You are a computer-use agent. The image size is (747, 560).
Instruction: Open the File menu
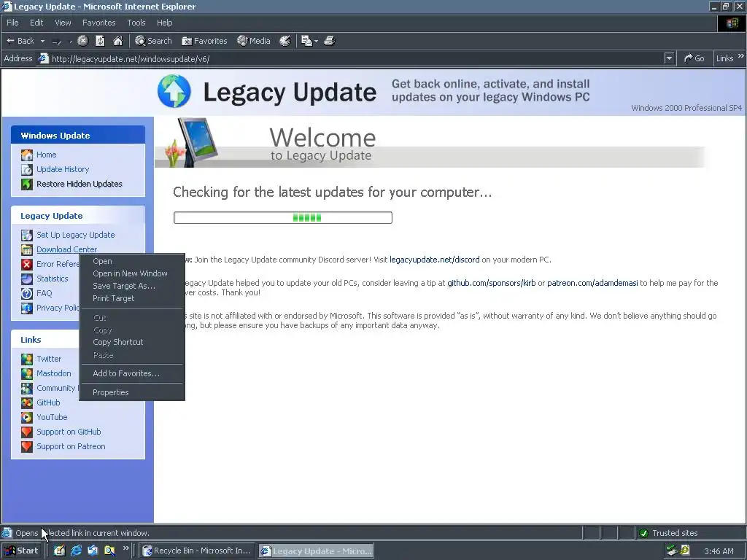tap(12, 23)
